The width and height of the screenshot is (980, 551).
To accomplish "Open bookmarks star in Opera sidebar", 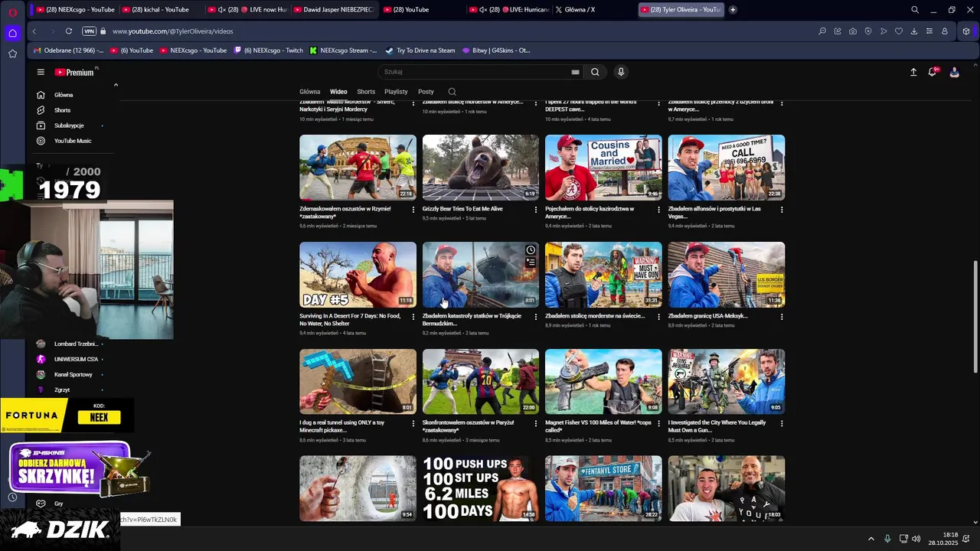I will [12, 54].
